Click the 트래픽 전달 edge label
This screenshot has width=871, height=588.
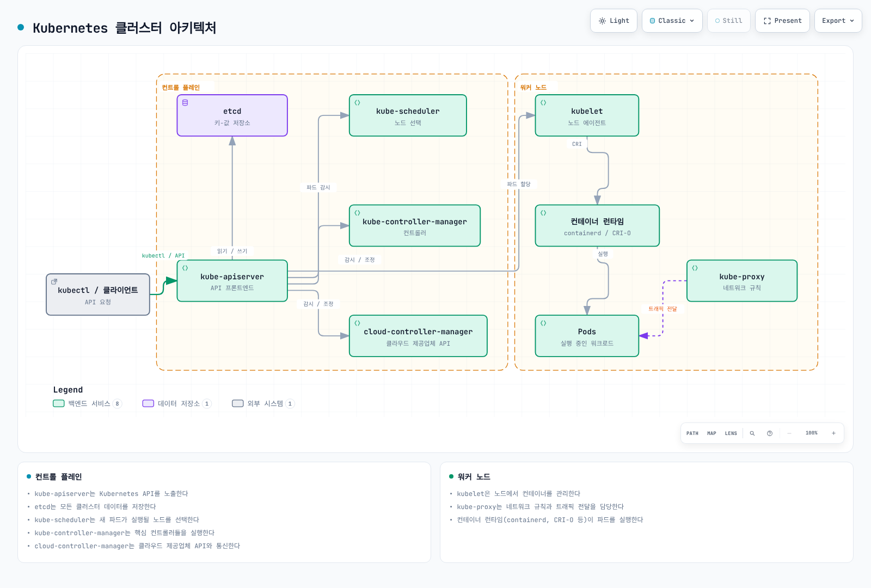pos(663,309)
